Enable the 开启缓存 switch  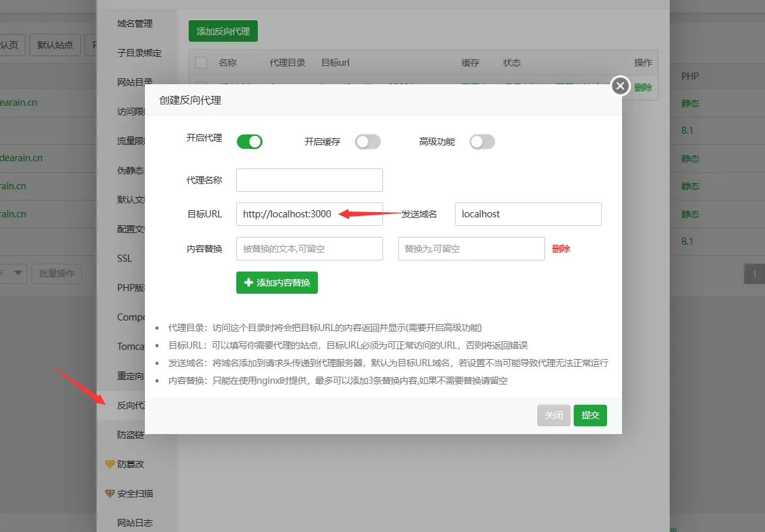367,142
